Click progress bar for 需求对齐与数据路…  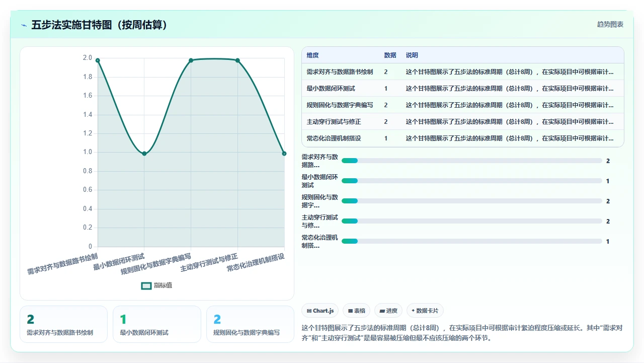coord(472,161)
